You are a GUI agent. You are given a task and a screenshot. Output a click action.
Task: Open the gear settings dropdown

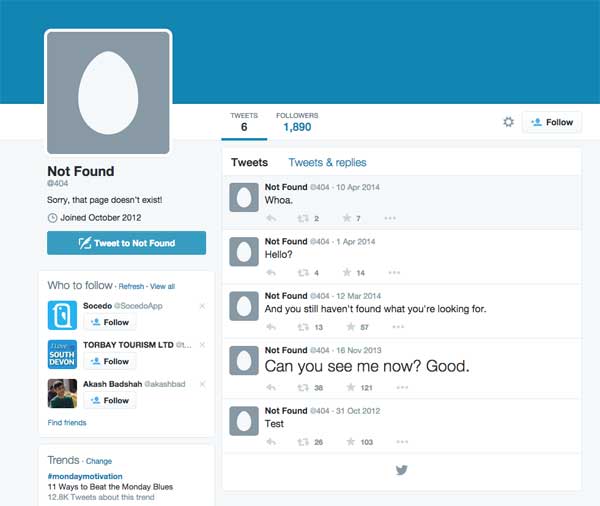coord(508,122)
